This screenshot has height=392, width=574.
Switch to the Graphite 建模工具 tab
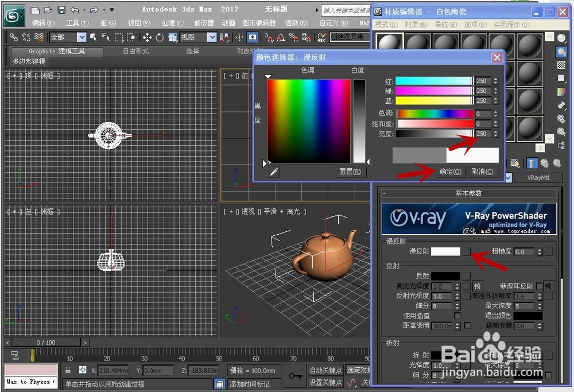coord(56,51)
